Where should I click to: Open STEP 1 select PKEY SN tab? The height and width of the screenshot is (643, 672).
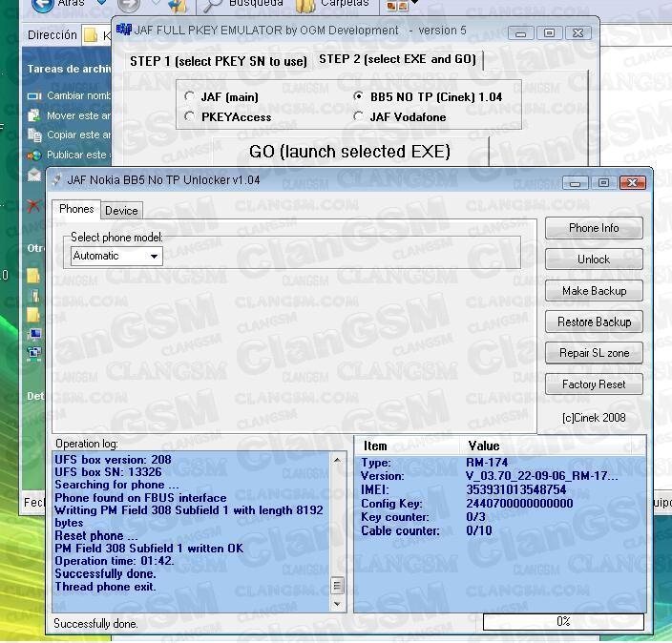click(219, 61)
